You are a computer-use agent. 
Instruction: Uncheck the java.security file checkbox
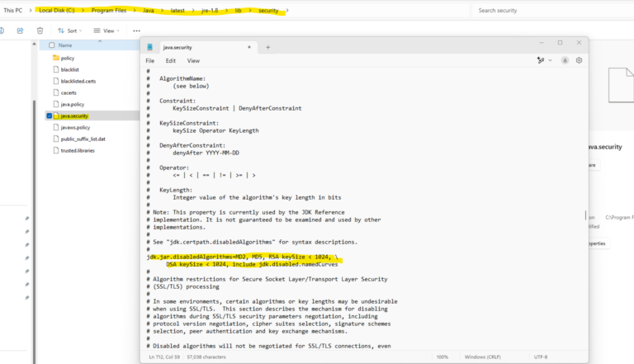coord(50,116)
